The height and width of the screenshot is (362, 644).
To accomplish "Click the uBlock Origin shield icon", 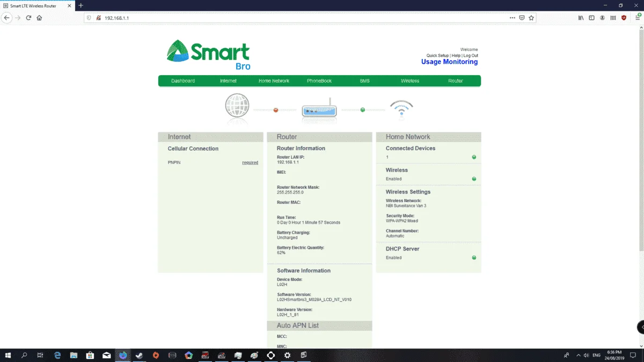I will (624, 18).
